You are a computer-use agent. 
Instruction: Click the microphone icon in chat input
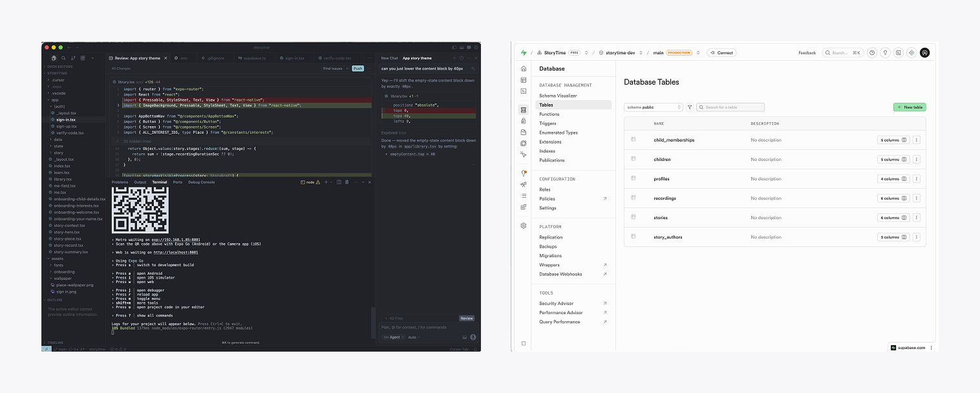point(473,337)
